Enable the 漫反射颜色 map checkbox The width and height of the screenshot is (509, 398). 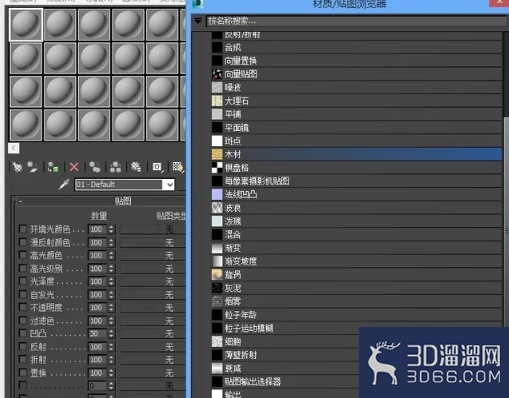pyautogui.click(x=23, y=242)
